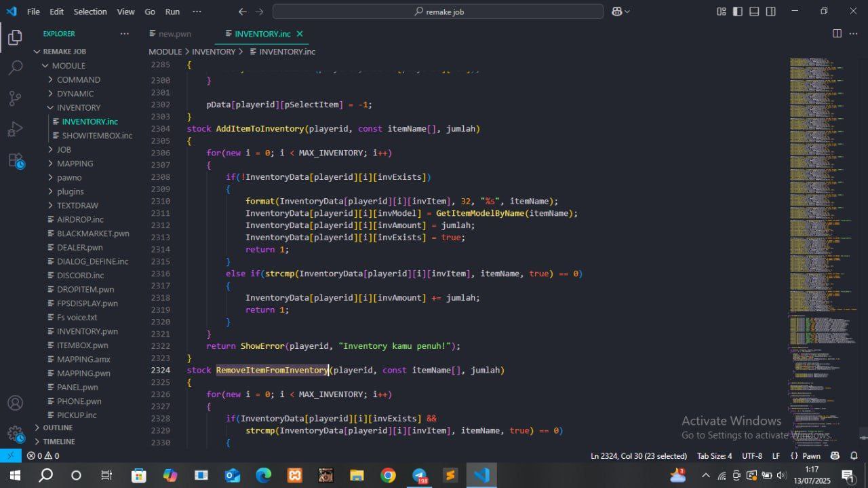Click Tab Size: 4 in status bar
868x488 pixels.
pyautogui.click(x=714, y=456)
